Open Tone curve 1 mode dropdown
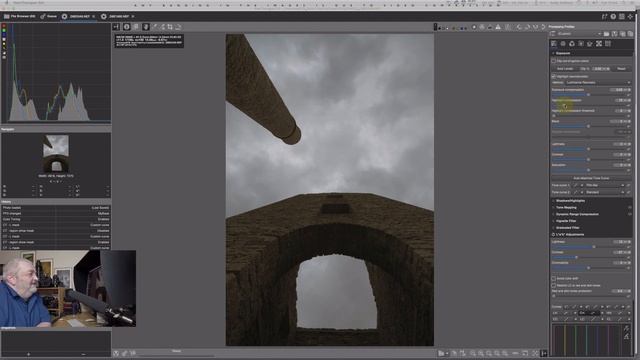640x360 pixels. tap(605, 185)
